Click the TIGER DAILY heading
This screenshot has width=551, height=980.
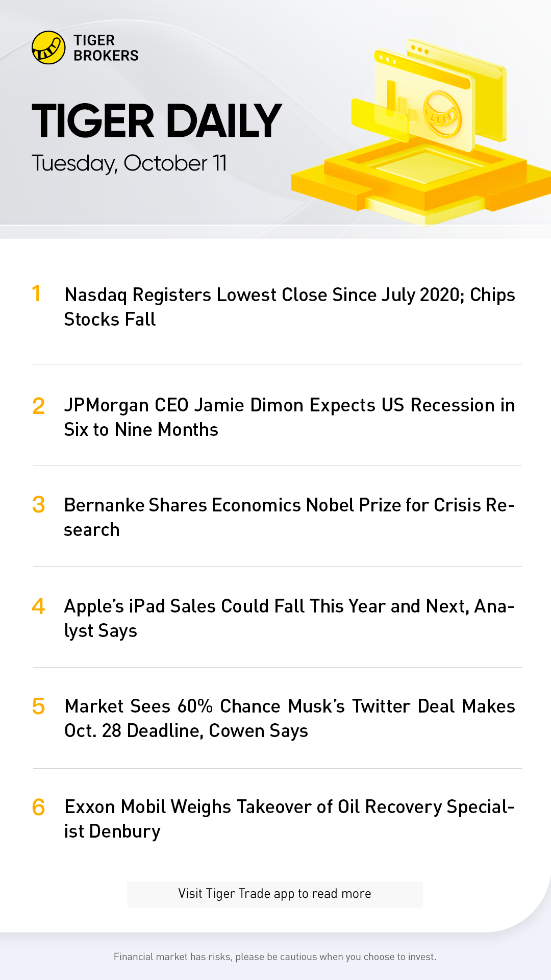pos(157,121)
